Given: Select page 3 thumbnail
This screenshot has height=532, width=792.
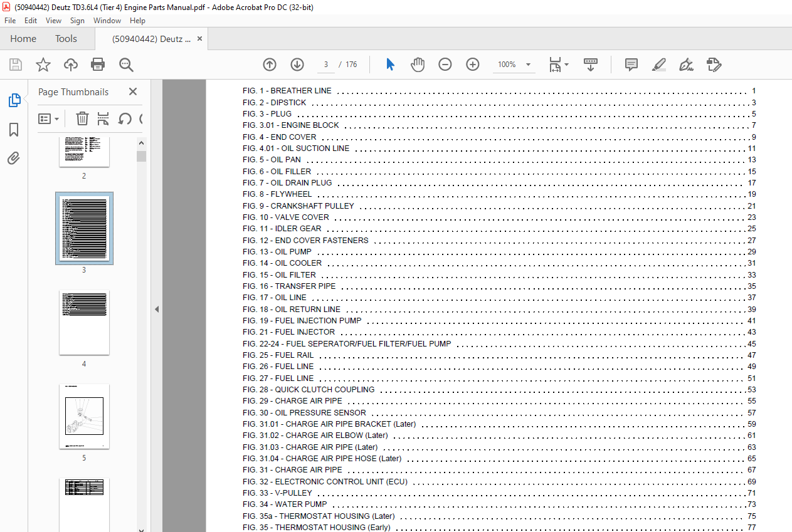Looking at the screenshot, I should point(84,228).
